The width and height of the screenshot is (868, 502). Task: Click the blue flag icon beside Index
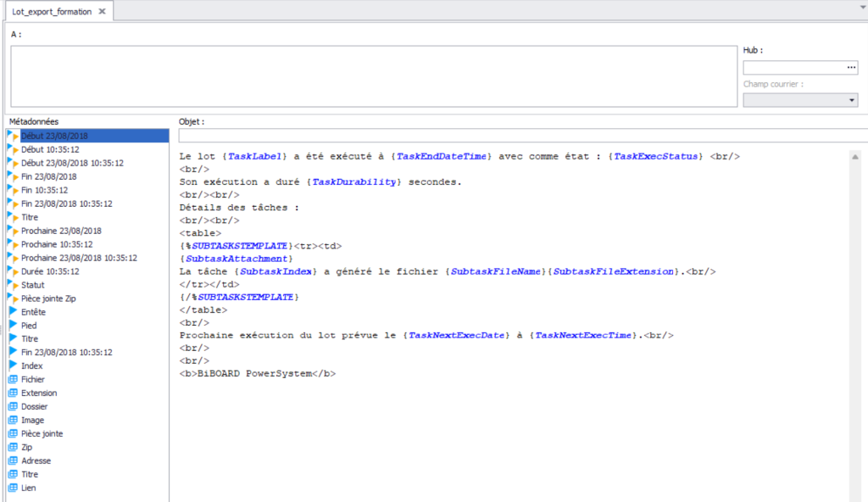(13, 365)
